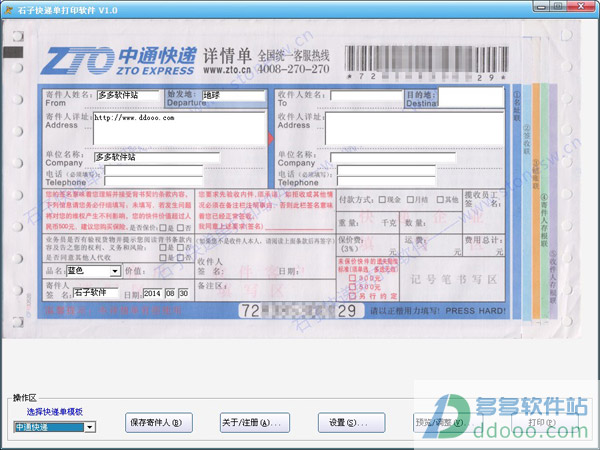Click the first sender telephone field
This screenshot has width=600, height=450.
point(153,170)
